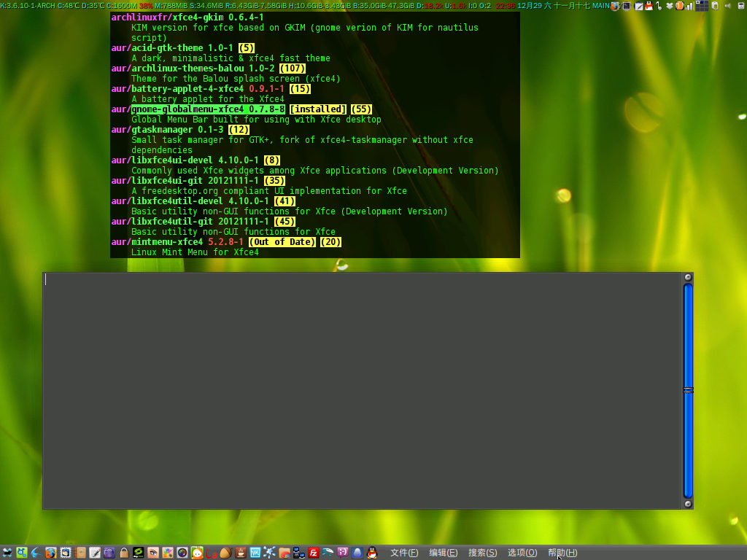
Task: Open the coffee cup dock icon
Action: point(241,553)
